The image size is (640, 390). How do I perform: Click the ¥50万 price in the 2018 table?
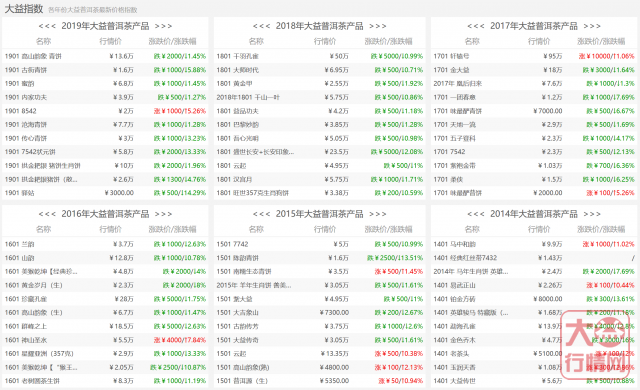[339, 56]
